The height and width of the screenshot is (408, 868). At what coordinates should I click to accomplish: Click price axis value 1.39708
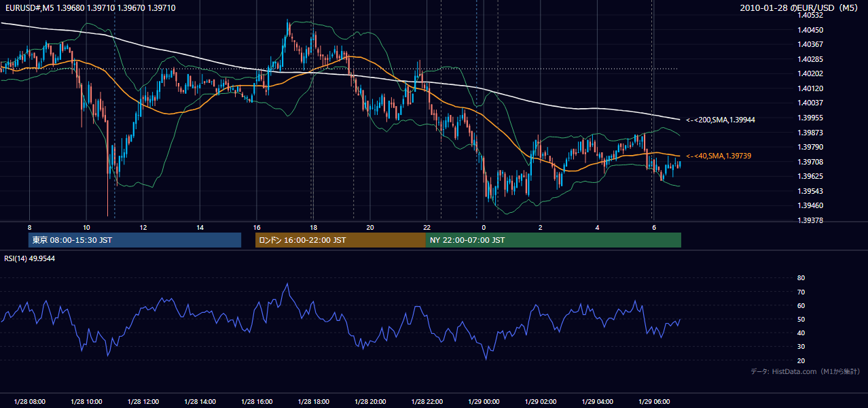[x=810, y=162]
